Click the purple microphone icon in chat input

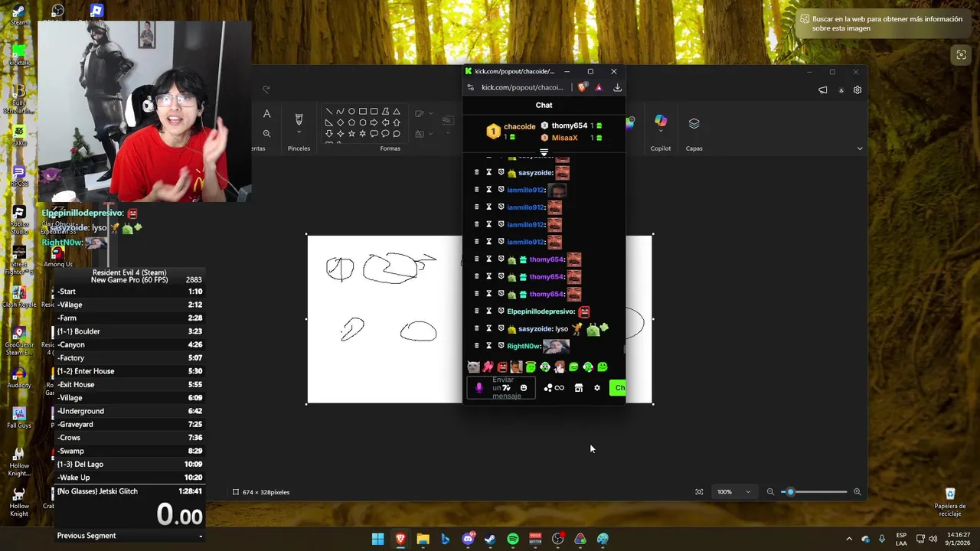click(479, 388)
